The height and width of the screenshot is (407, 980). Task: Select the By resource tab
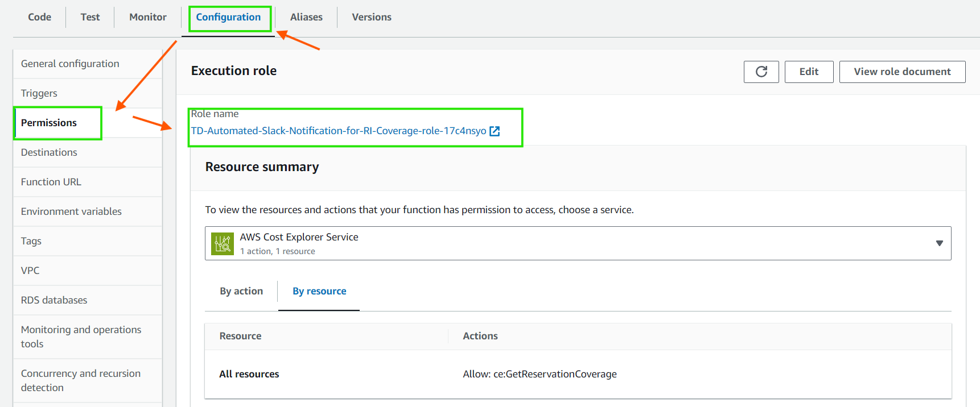coord(319,291)
